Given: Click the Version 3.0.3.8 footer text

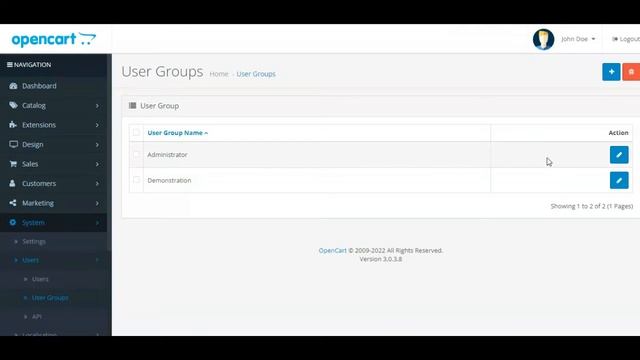Looking at the screenshot, I should tap(380, 259).
